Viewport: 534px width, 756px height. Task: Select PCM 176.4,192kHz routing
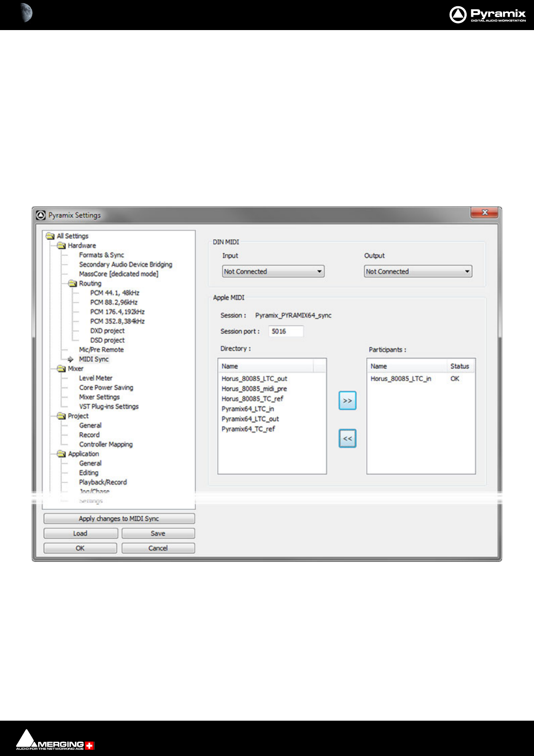(118, 312)
